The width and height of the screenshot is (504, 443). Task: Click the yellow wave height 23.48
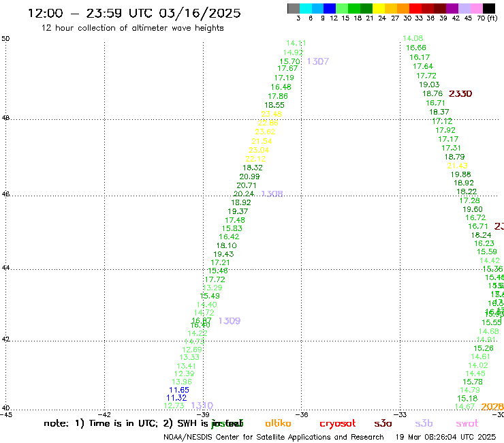(x=271, y=114)
